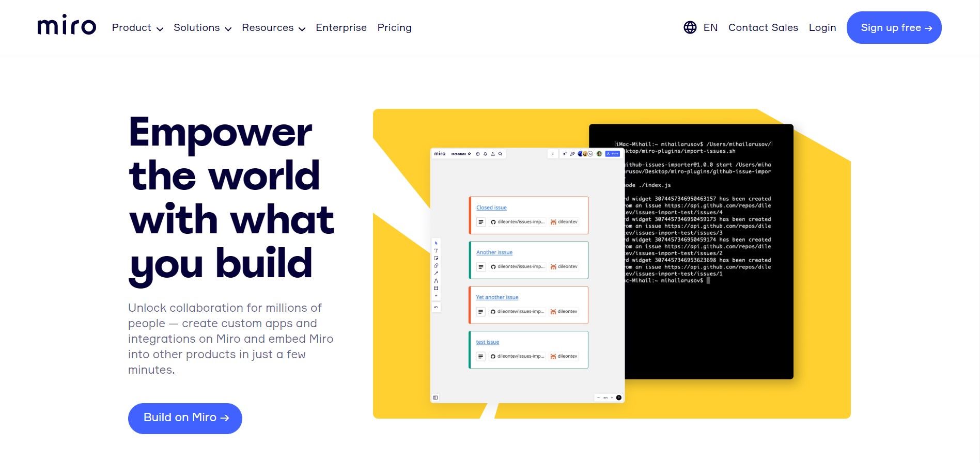Click the Build on Miro button
Image resolution: width=980 pixels, height=463 pixels.
pyautogui.click(x=185, y=418)
